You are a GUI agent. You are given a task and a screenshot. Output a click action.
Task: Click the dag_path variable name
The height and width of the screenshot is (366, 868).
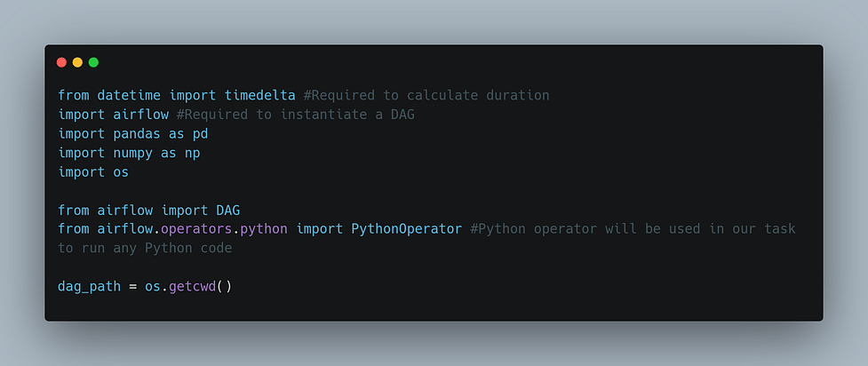[x=89, y=287]
